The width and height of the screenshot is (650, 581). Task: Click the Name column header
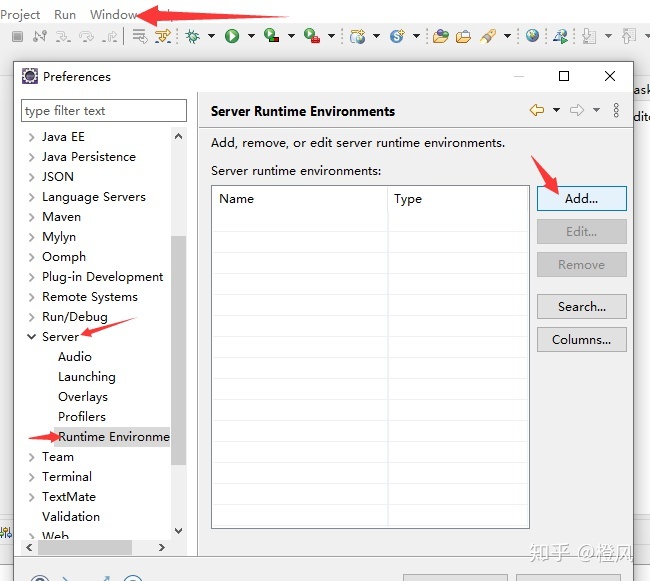[x=300, y=199]
